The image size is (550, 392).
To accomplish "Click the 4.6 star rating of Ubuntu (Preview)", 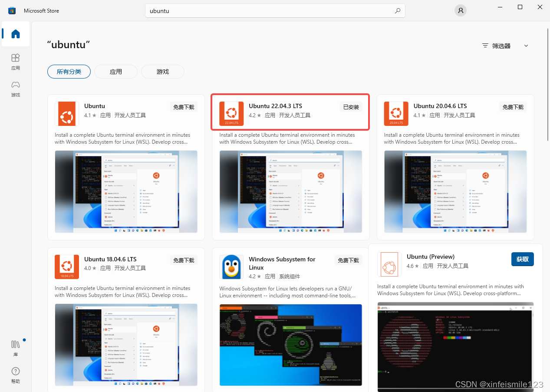I will (x=413, y=266).
